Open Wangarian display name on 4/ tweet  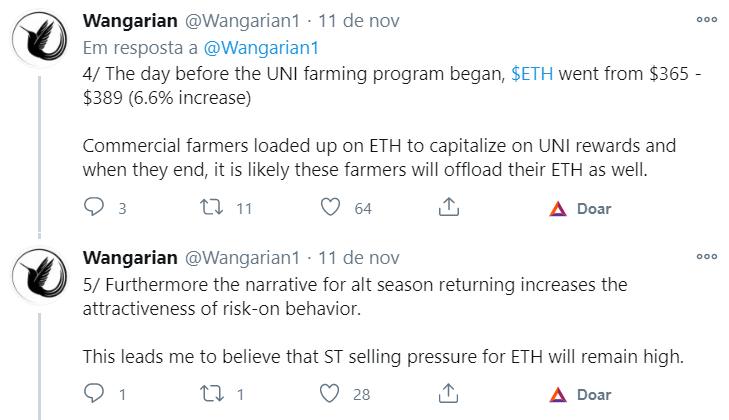pyautogui.click(x=130, y=20)
